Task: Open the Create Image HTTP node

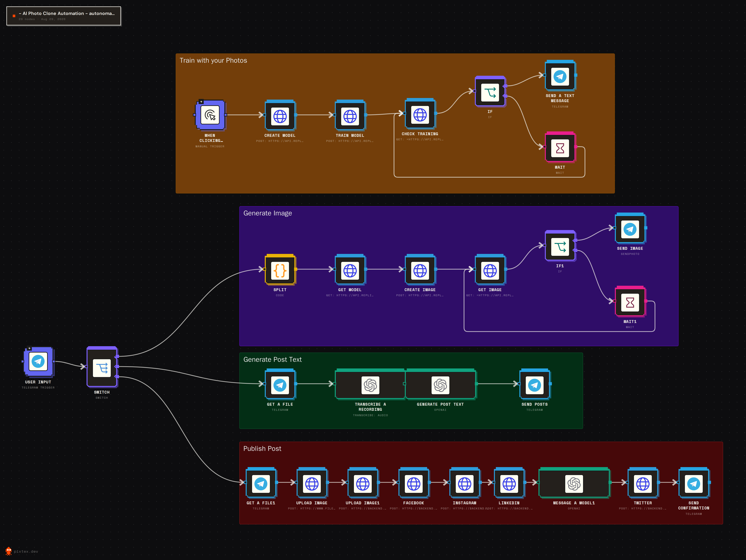Action: pos(420,269)
